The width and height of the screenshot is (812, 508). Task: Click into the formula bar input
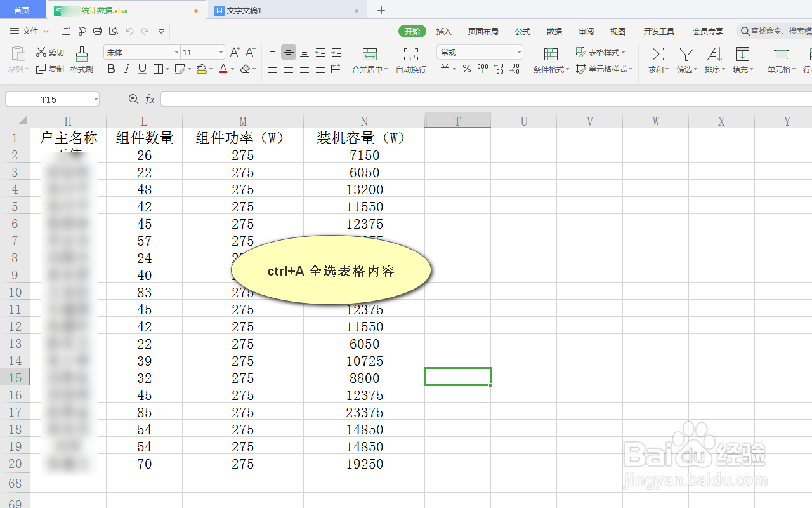tap(486, 99)
